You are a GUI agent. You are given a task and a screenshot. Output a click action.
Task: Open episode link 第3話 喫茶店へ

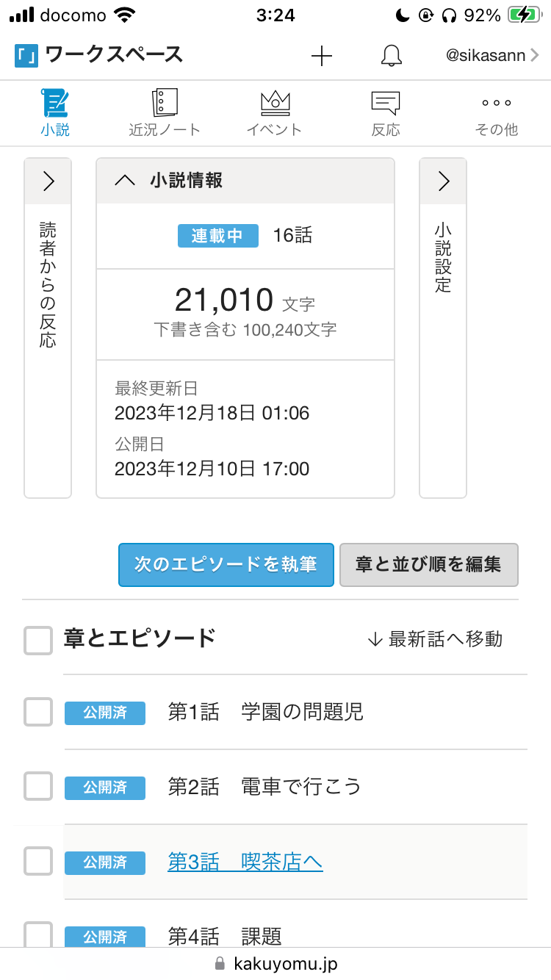tap(245, 861)
